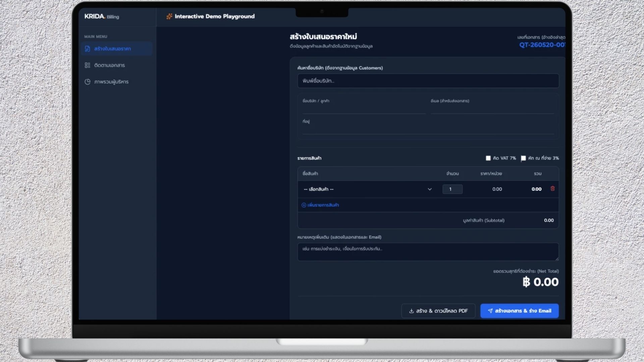644x362 pixels.
Task: Click the KRIDA Billing logo
Action: point(102,16)
